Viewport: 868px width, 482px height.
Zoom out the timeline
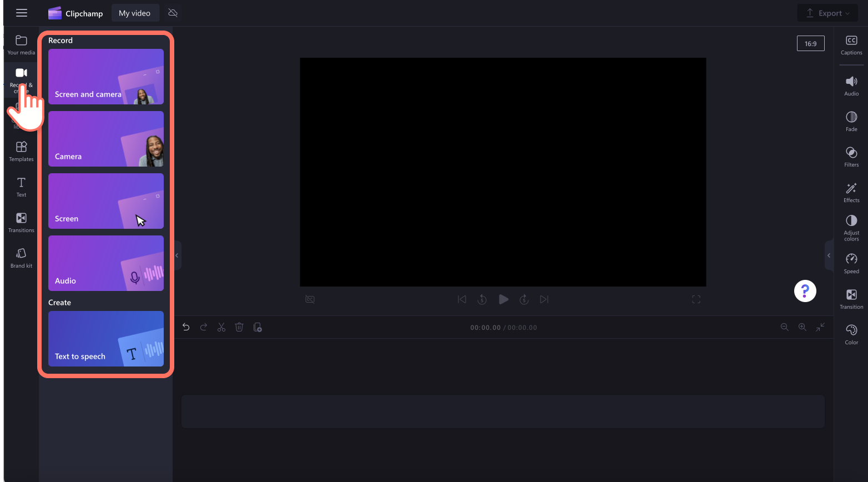(x=785, y=327)
